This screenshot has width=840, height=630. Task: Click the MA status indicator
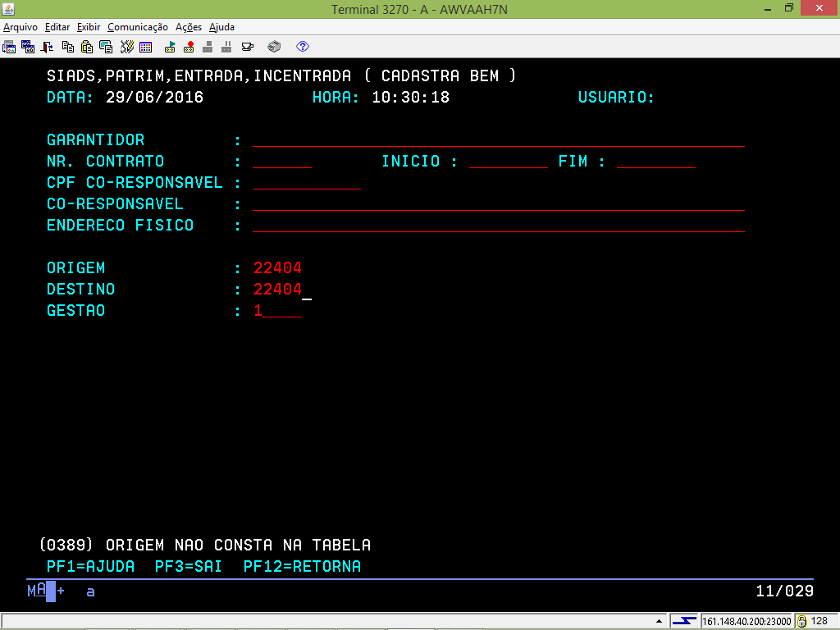click(x=36, y=591)
